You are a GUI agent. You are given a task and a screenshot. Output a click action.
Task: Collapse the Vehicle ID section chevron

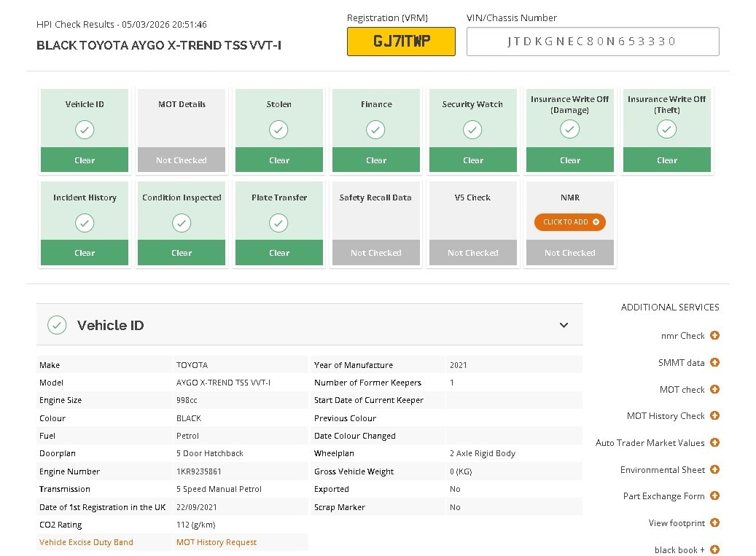pos(564,325)
